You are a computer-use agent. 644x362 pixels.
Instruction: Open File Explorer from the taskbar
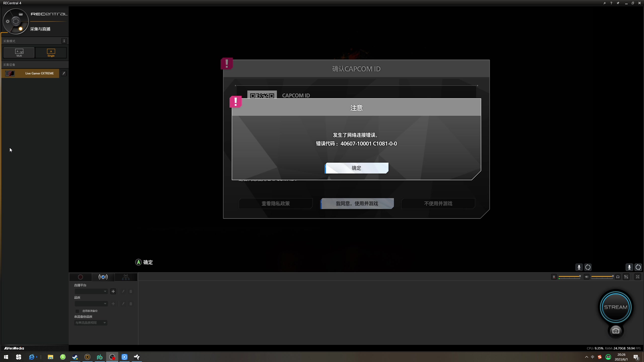pyautogui.click(x=50, y=357)
